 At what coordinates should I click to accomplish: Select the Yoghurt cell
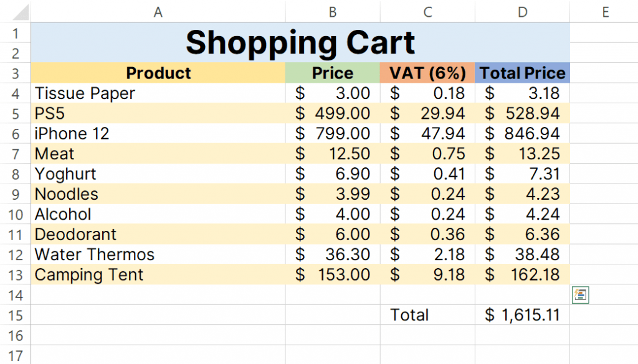(x=158, y=174)
